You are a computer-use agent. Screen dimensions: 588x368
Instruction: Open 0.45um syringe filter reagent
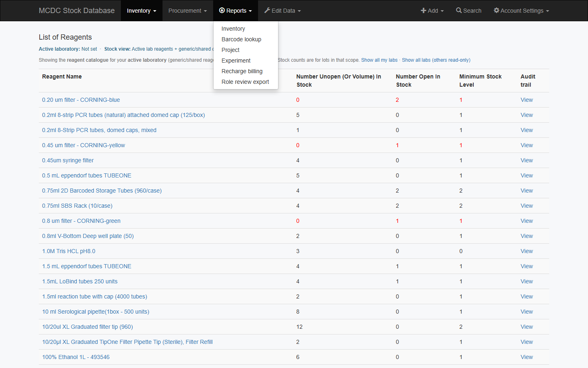click(x=68, y=160)
